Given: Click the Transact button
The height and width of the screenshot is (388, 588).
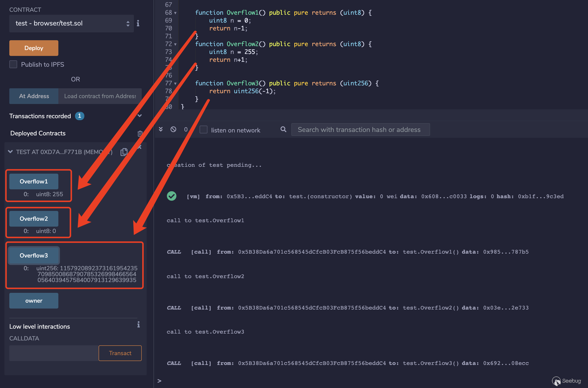Looking at the screenshot, I should point(120,353).
